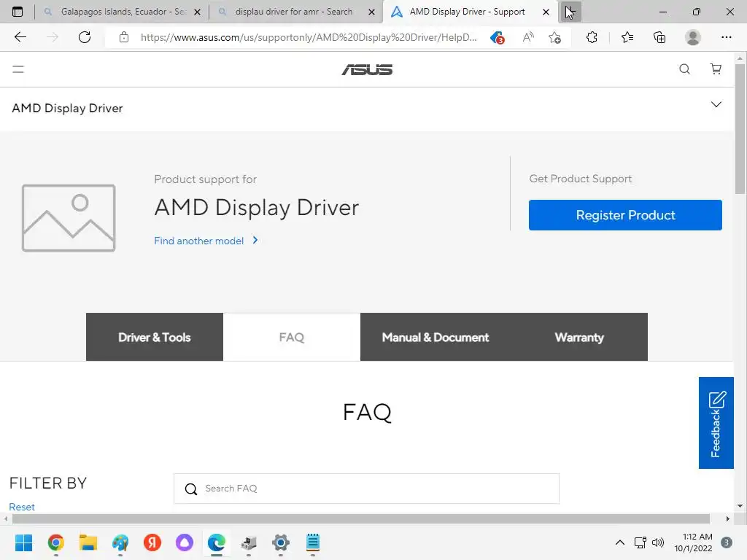
Task: Open the clock and date panel
Action: 693,542
